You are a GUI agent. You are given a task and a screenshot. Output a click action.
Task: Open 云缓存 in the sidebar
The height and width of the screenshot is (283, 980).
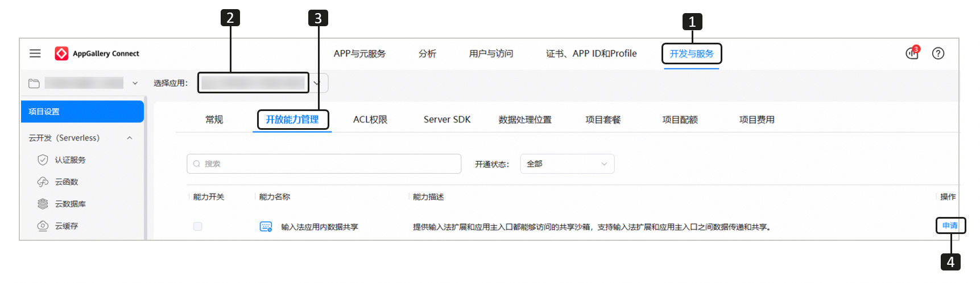[x=67, y=226]
